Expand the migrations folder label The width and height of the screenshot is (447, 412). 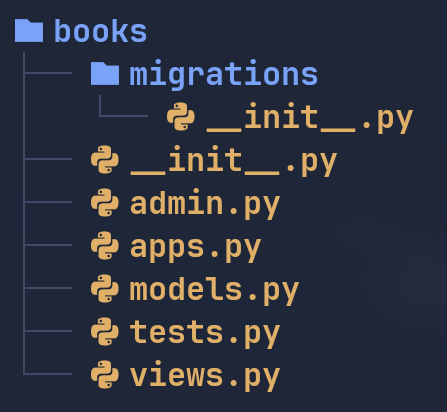(x=224, y=75)
